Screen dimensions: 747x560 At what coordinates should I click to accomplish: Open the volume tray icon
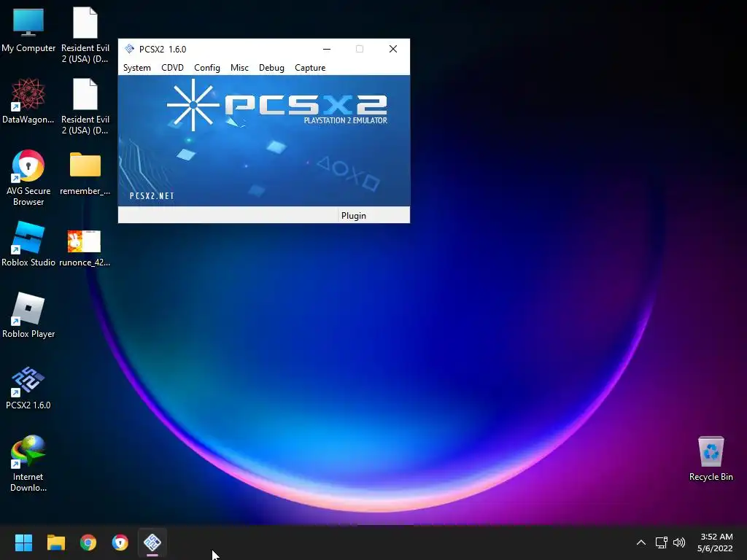tap(679, 542)
